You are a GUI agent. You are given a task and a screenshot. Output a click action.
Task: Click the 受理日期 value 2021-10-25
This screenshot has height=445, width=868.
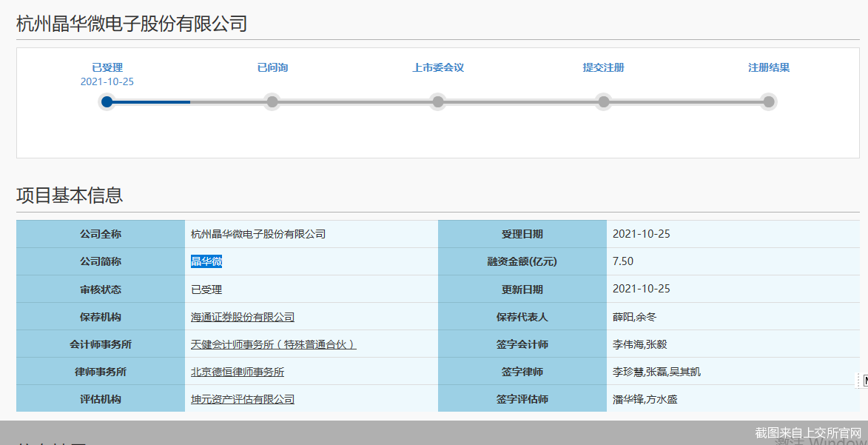point(641,234)
